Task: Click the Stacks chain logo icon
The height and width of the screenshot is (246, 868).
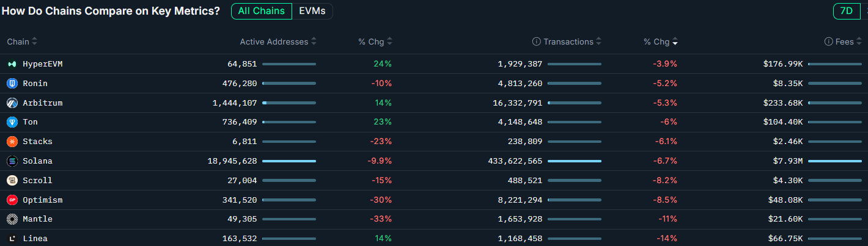Action: tap(12, 142)
